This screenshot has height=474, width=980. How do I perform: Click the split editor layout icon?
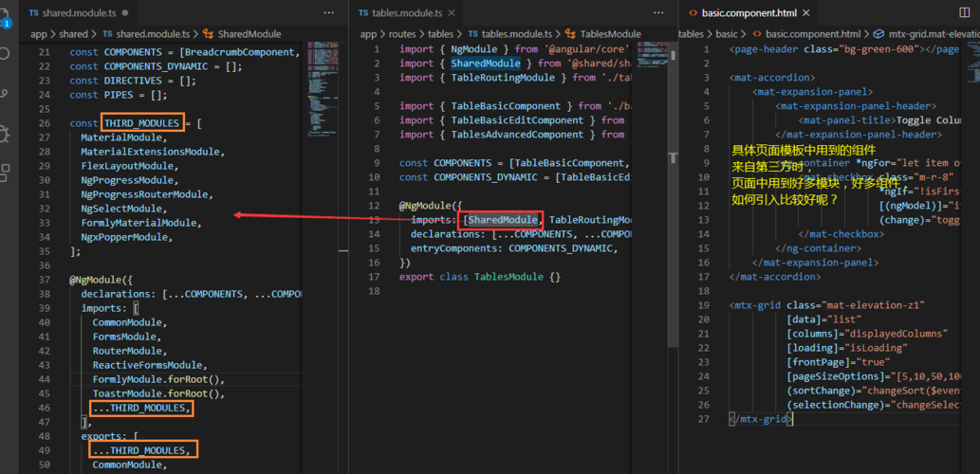click(965, 12)
